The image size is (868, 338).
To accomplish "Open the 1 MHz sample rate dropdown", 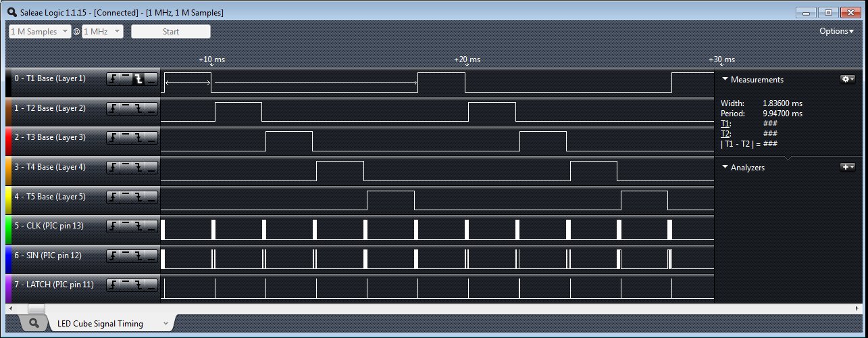I will (x=102, y=32).
